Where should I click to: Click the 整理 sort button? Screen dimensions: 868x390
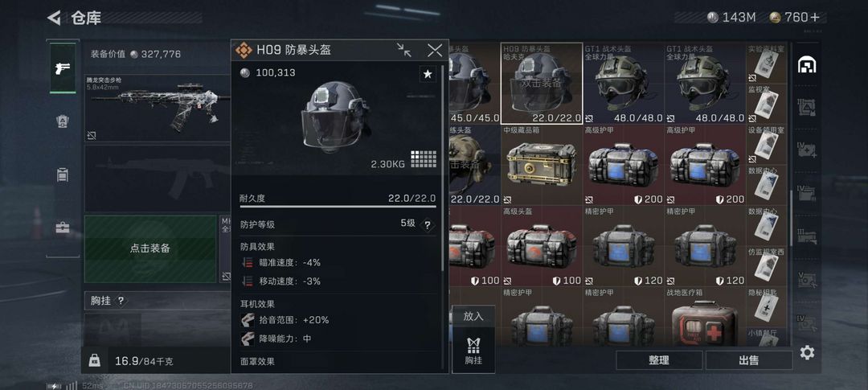click(x=659, y=360)
